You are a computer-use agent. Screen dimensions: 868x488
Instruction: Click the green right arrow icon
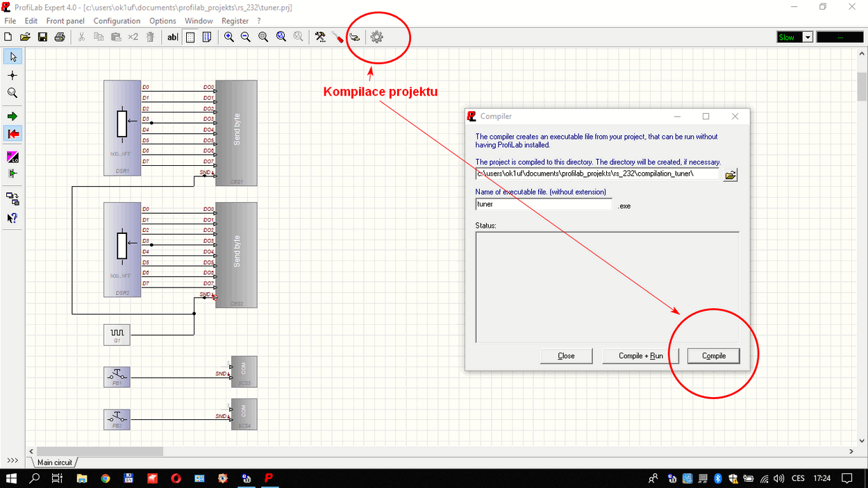tap(12, 116)
